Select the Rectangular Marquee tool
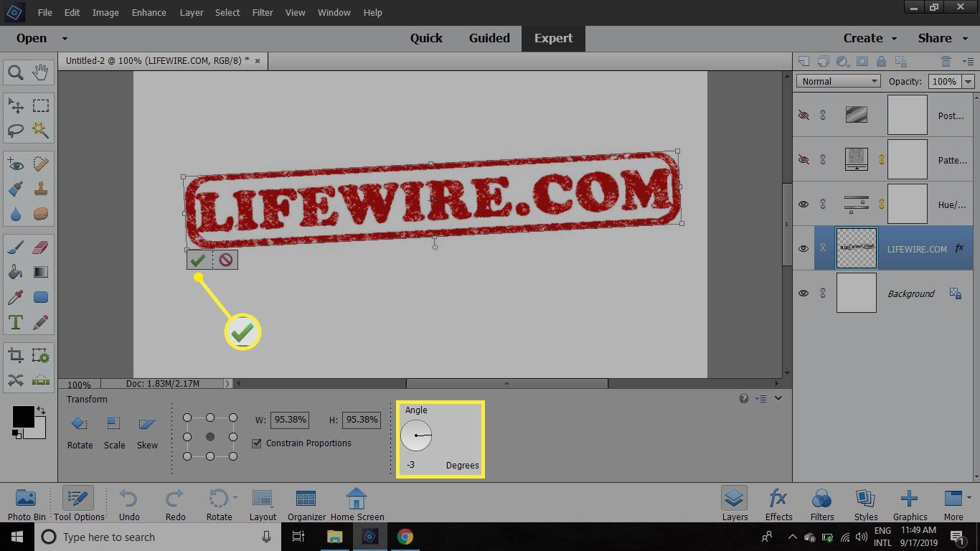Image resolution: width=980 pixels, height=551 pixels. pyautogui.click(x=41, y=106)
